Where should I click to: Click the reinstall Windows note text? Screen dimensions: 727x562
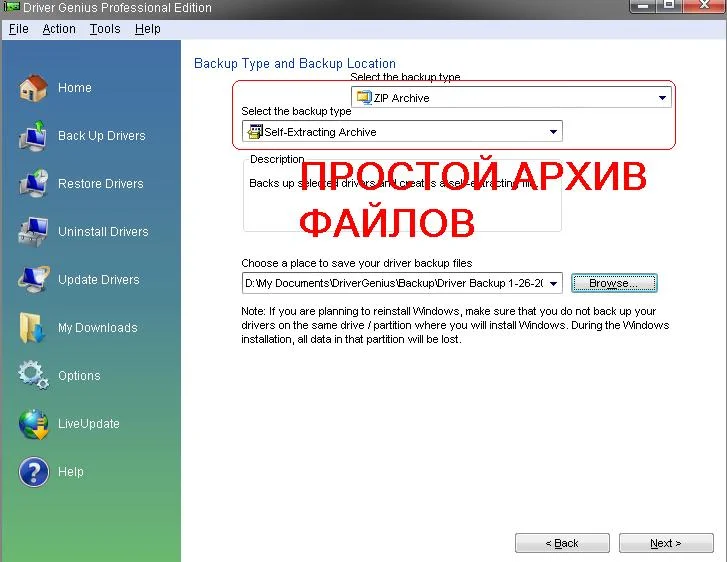pyautogui.click(x=455, y=325)
